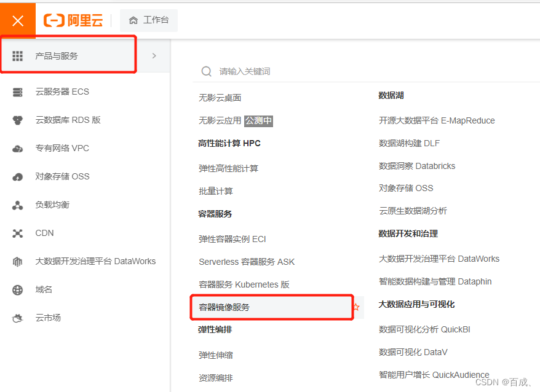Screen dimensions: 540x392
Task: Open 容器服务 Kubernetes 版 link
Action: [x=244, y=284]
